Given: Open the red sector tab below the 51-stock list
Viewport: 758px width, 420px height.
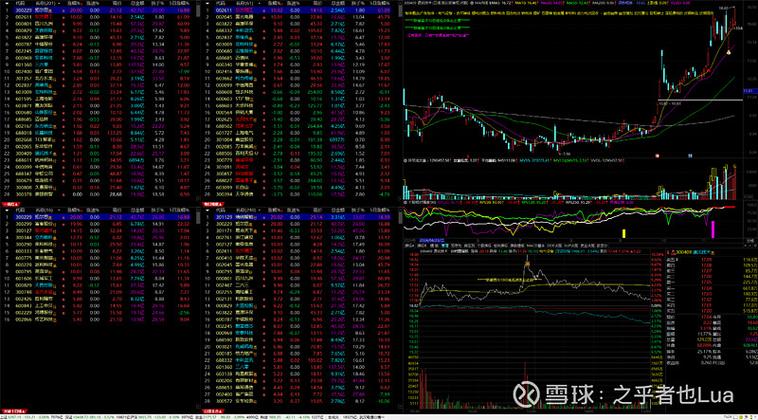Looking at the screenshot, I should click(212, 204).
